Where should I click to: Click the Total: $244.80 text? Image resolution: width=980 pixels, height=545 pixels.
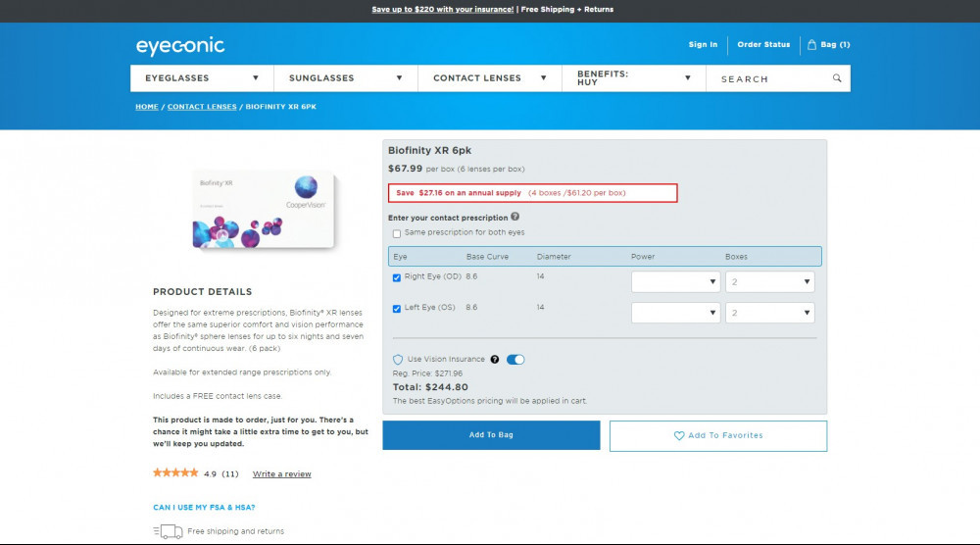coord(430,387)
